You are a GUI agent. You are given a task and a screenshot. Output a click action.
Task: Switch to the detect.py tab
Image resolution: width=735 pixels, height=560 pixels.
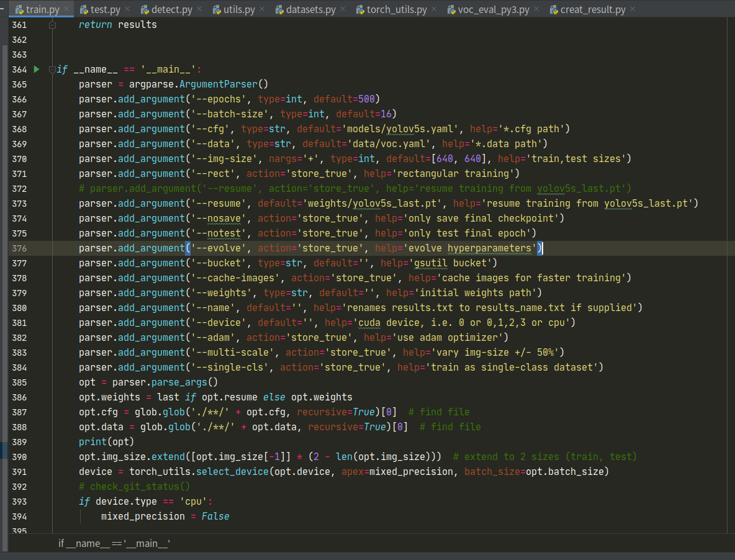[x=171, y=9]
